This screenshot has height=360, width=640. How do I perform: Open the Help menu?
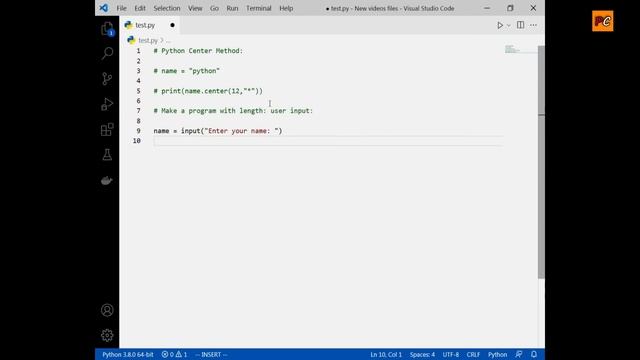286,8
